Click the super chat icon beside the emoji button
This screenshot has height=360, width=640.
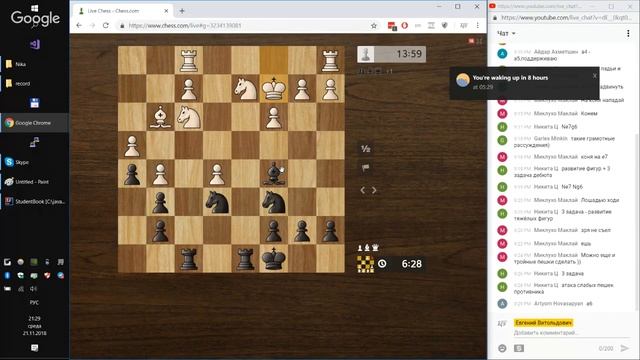coord(519,348)
